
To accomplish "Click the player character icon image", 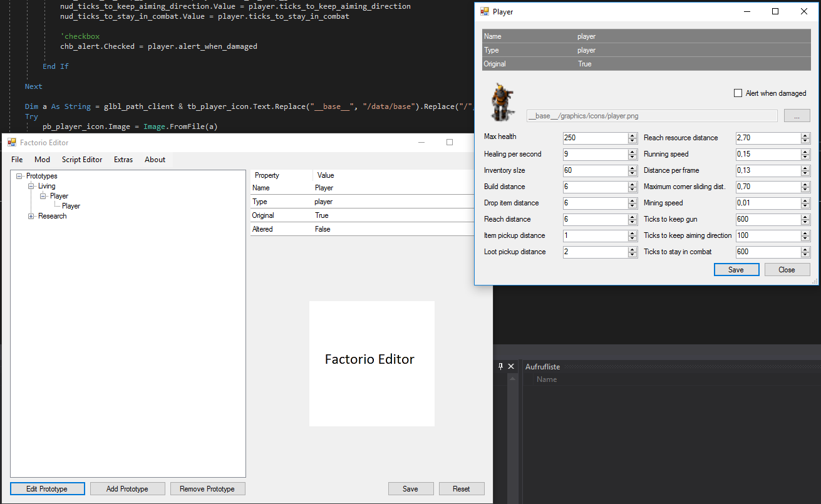I will coord(502,101).
